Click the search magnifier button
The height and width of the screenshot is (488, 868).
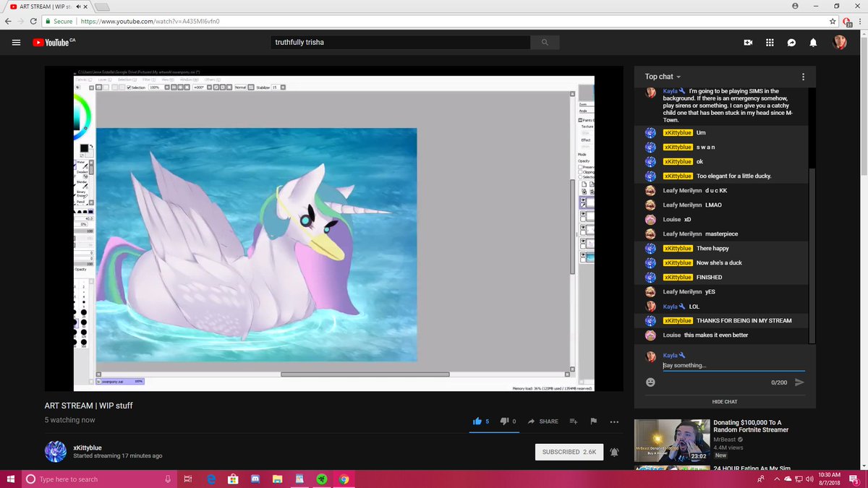pos(545,43)
